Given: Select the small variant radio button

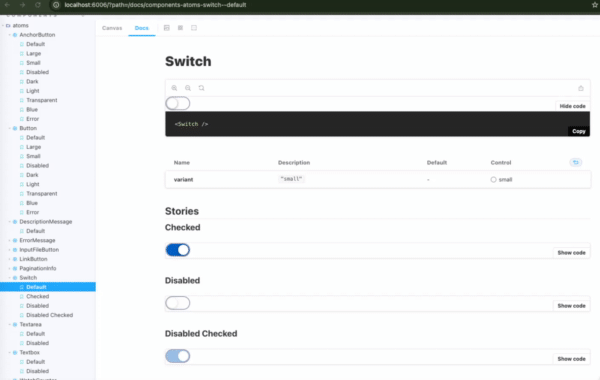Looking at the screenshot, I should pyautogui.click(x=493, y=179).
